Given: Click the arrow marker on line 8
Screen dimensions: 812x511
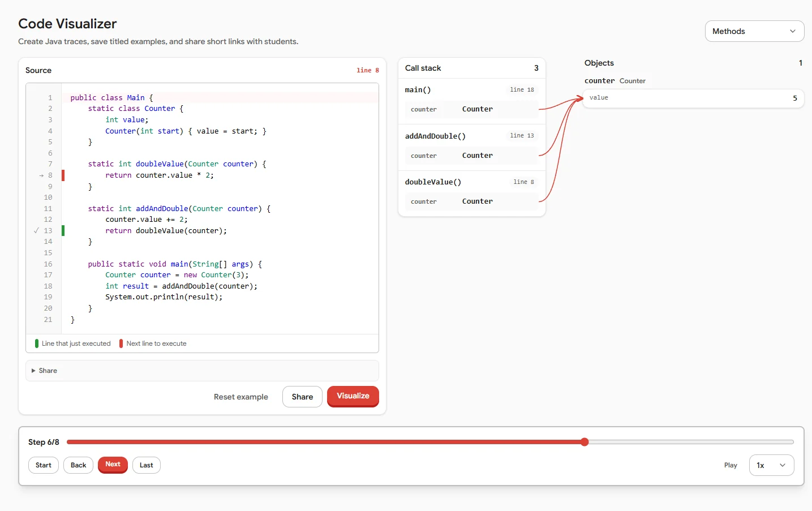Looking at the screenshot, I should 41,175.
